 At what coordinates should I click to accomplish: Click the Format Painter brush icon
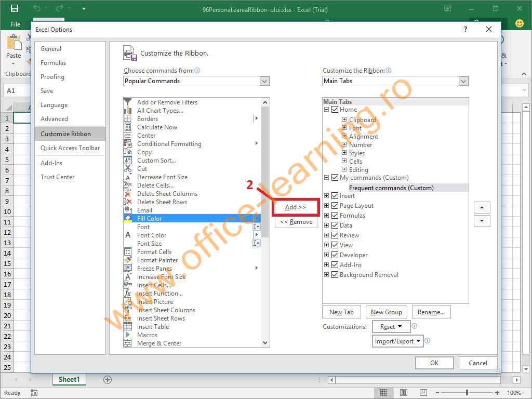coord(128,260)
